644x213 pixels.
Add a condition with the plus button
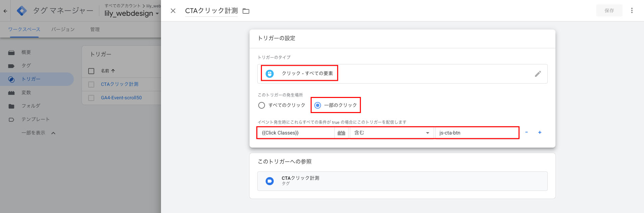tap(540, 132)
